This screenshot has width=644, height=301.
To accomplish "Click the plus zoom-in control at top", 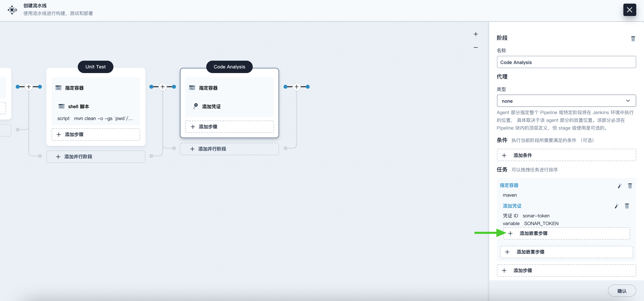I will 476,34.
